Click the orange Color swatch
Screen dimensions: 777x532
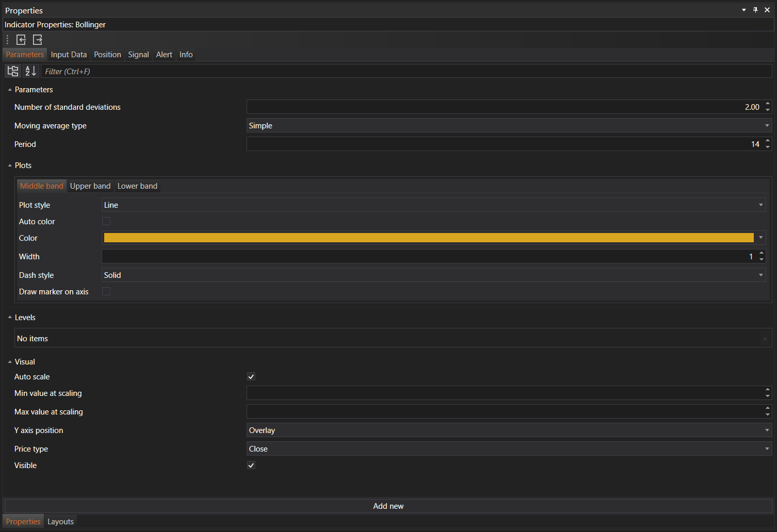coord(428,238)
